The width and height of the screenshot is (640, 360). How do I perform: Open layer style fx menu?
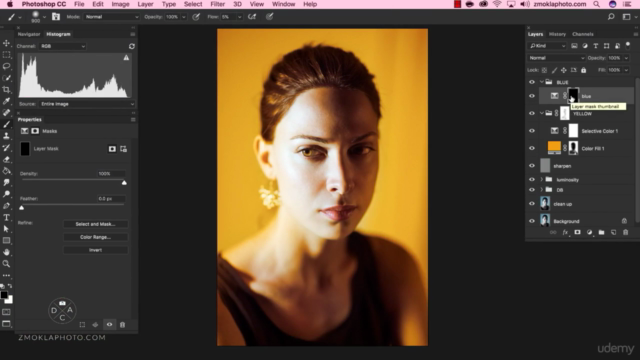tap(565, 232)
